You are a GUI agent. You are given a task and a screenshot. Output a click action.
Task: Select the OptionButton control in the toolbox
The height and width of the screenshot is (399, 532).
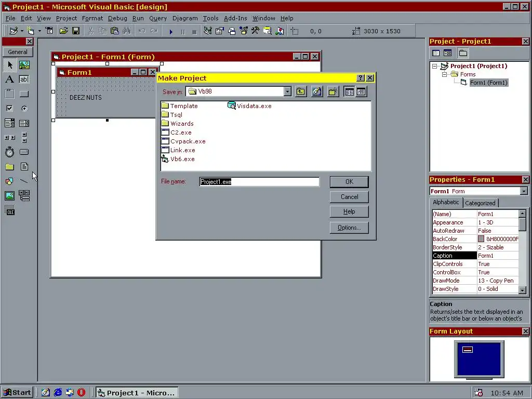click(x=24, y=109)
